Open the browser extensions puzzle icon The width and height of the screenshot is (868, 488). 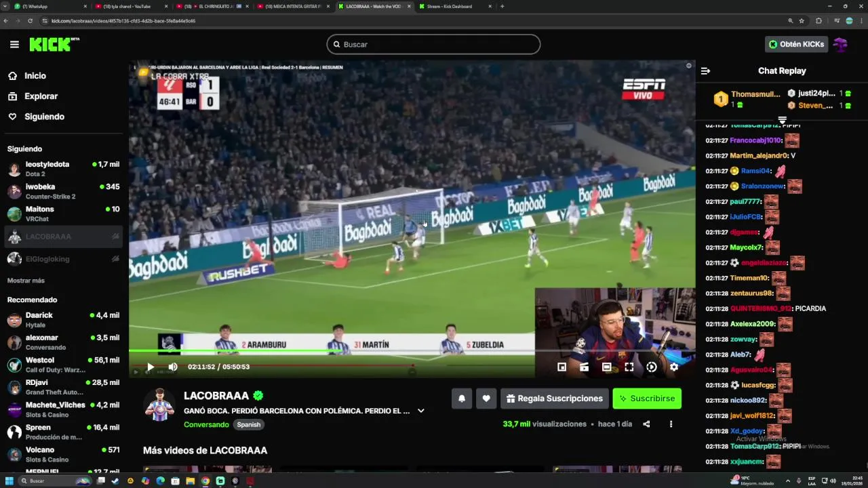(818, 21)
